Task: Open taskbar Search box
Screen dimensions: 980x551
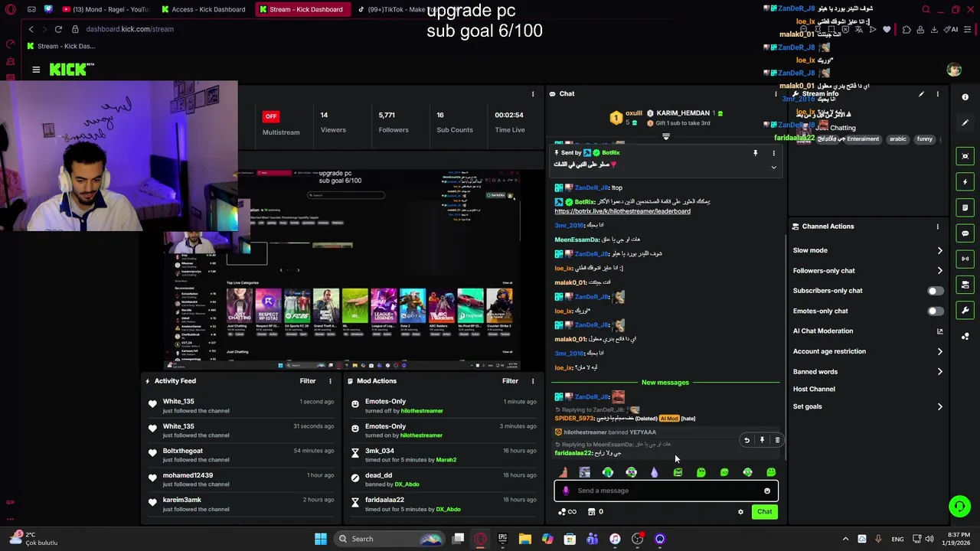Action: click(390, 539)
